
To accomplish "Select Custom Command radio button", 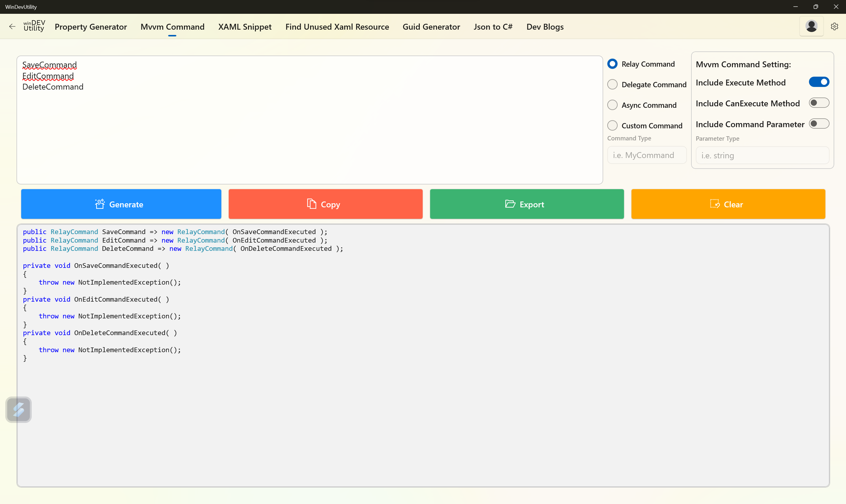I will coord(613,126).
